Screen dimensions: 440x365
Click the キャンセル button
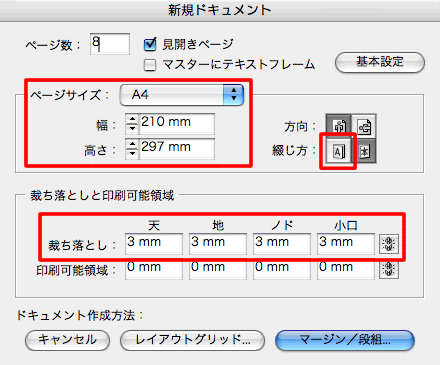67,340
